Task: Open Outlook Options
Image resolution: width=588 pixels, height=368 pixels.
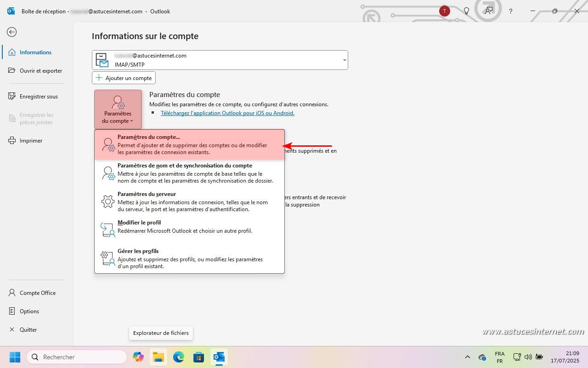Action: pyautogui.click(x=36, y=311)
